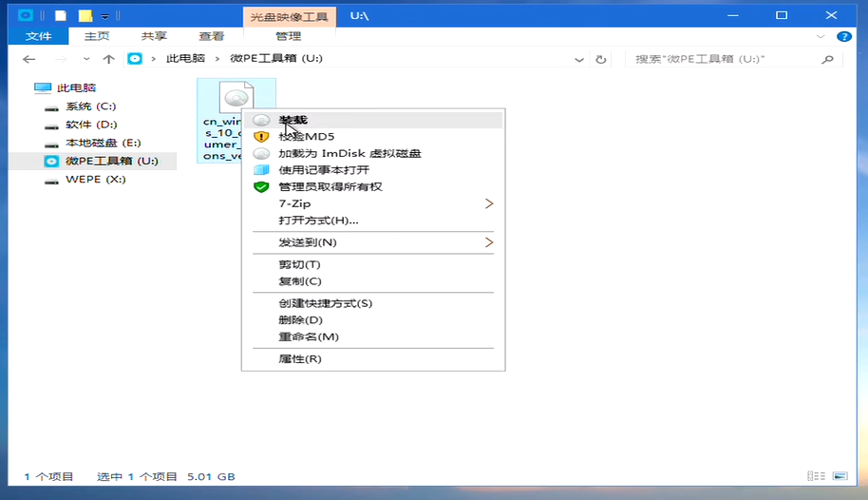
Task: Click the drive icon in the title bar
Action: 26,15
